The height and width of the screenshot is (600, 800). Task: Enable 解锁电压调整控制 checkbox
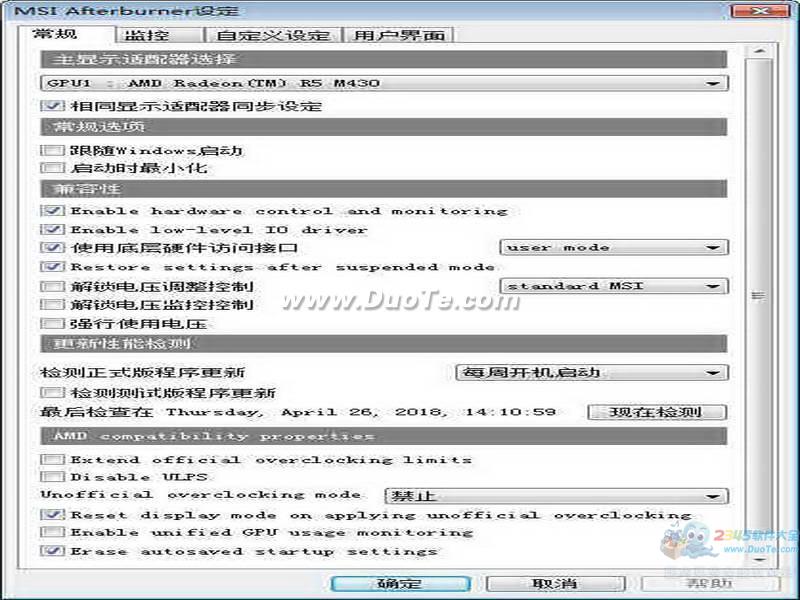click(53, 286)
